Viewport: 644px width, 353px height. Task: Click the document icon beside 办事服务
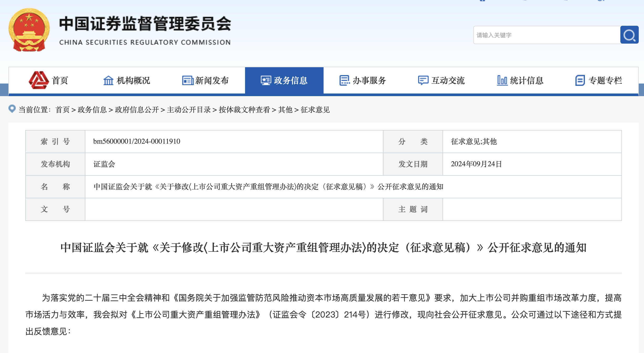345,80
